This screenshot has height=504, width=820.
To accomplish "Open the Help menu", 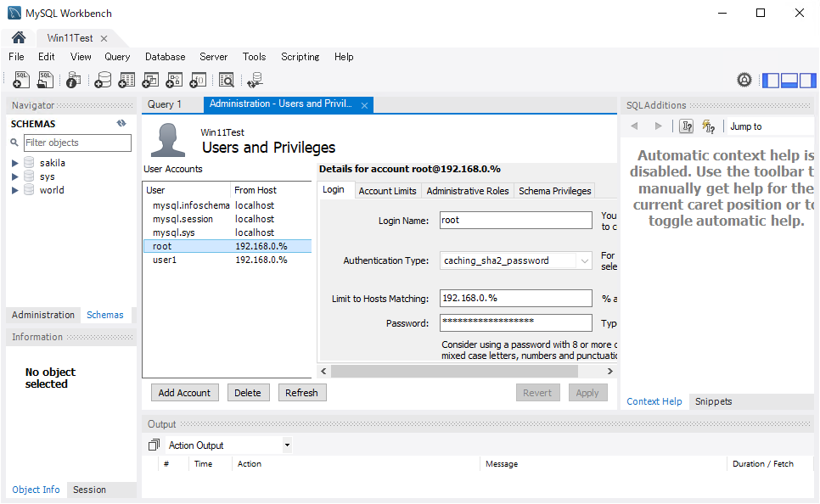I will tap(344, 57).
